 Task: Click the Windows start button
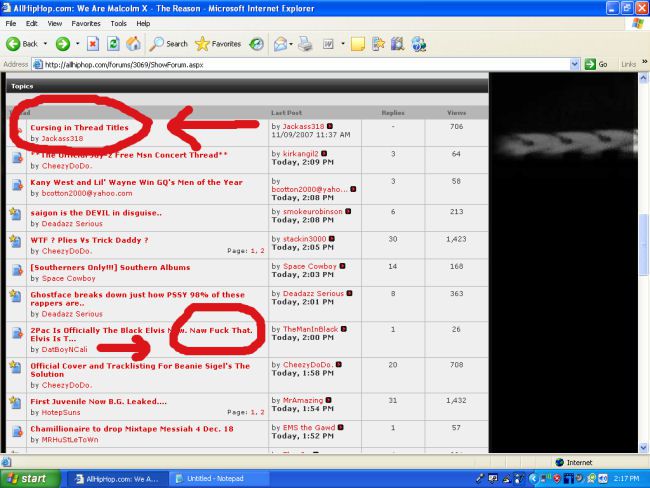point(30,479)
